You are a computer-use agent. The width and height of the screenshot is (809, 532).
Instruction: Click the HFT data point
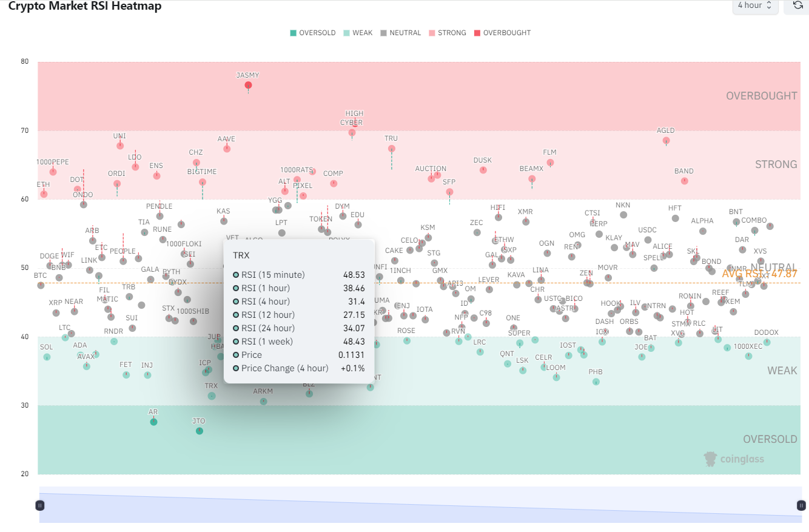coord(676,218)
